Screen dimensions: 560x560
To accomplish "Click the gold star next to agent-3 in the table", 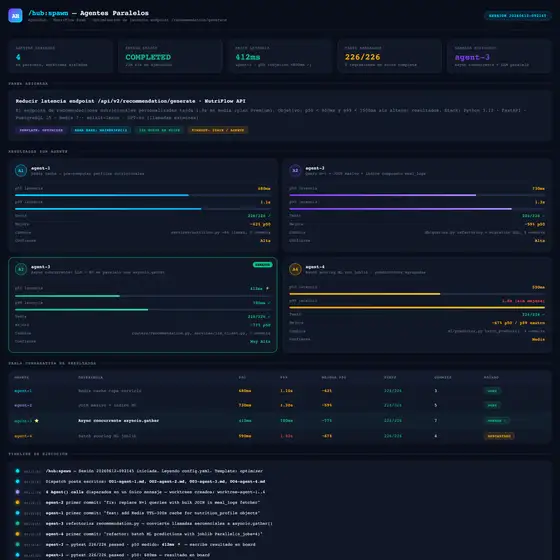I will (36, 421).
